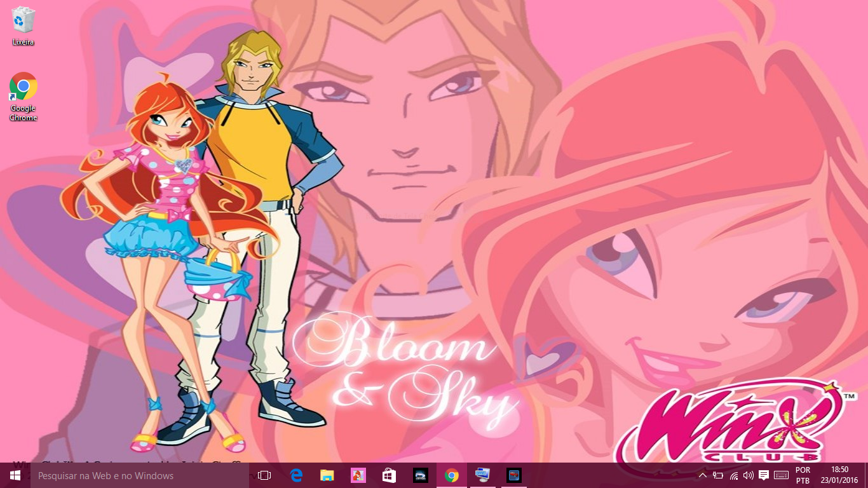Open the volume speaker control

(749, 475)
